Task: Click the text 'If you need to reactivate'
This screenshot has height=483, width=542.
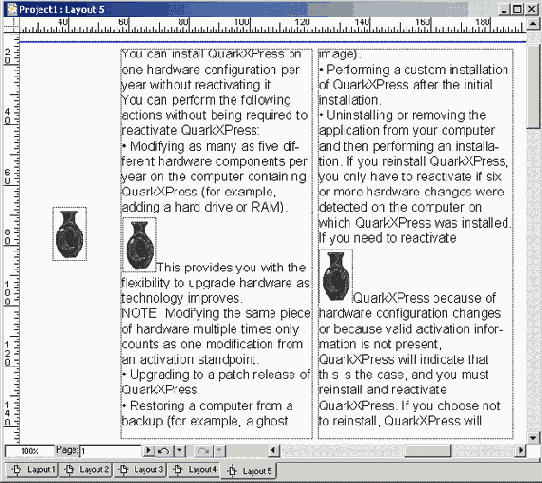Action: pyautogui.click(x=387, y=238)
